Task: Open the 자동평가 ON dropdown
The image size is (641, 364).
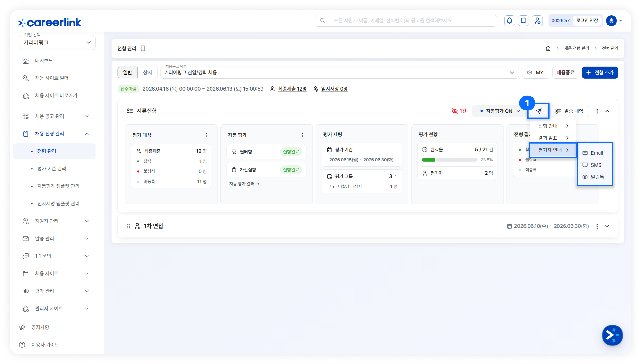Action: 500,111
